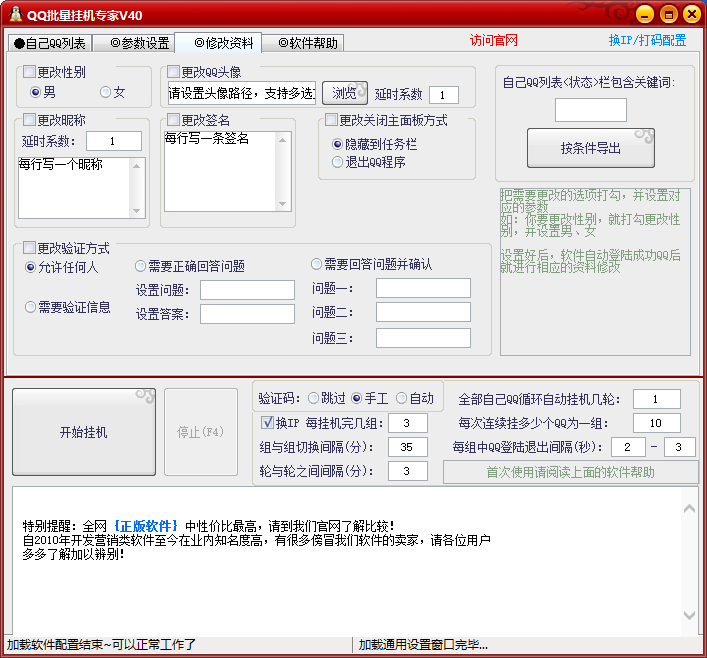
Task: Click the log area scroll down arrow
Action: click(x=689, y=615)
